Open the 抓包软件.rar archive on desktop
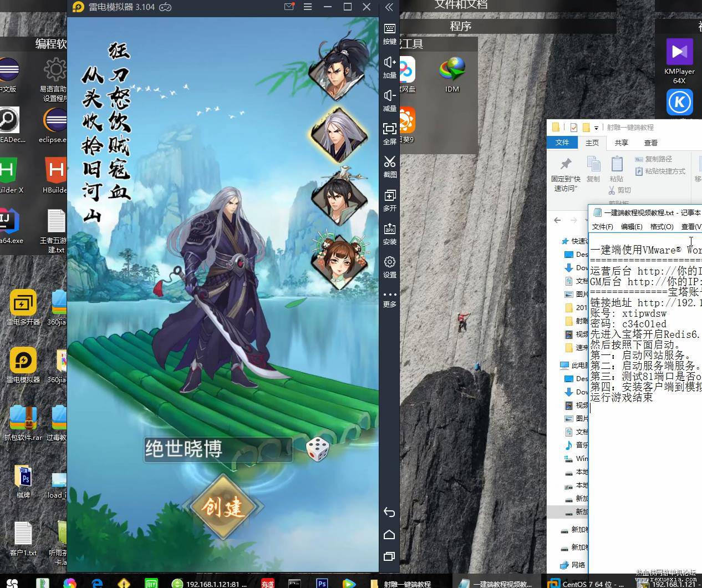702x588 pixels. [x=23, y=423]
